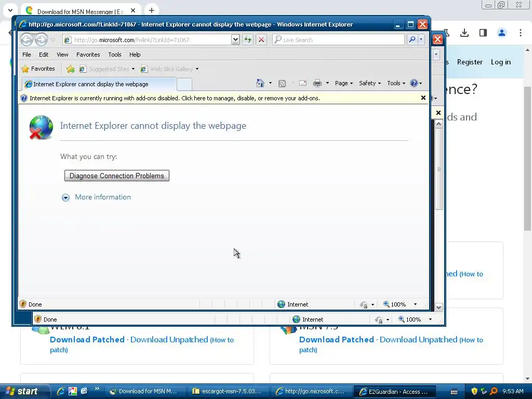Click the Windows Start button

coord(24,391)
